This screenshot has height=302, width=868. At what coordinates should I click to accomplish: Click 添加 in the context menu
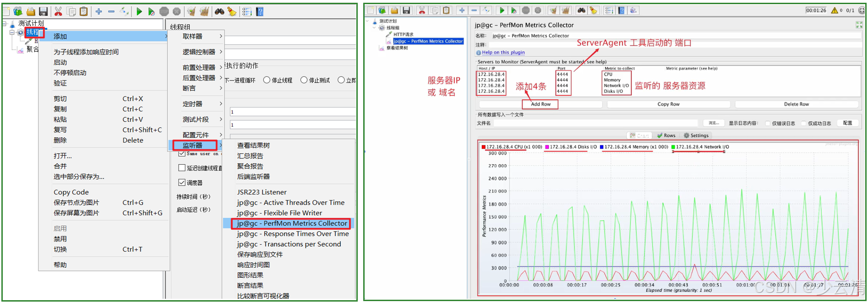point(104,36)
